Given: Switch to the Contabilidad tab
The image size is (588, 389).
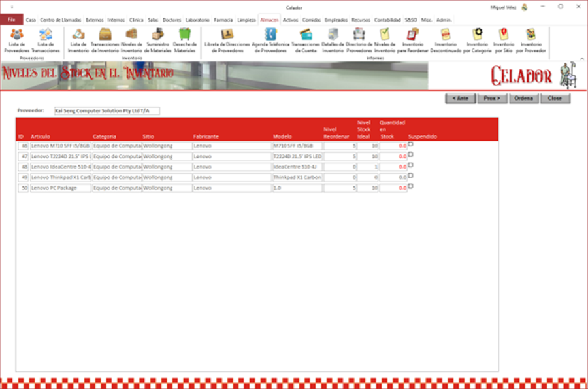Looking at the screenshot, I should click(x=387, y=20).
